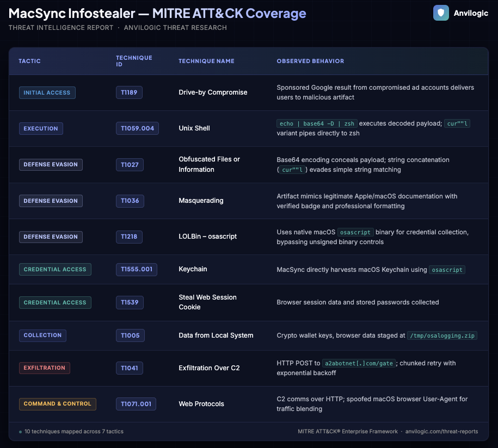Screen dimensions: 498x448
Task: Open technique ID T1218
Action: tap(129, 237)
